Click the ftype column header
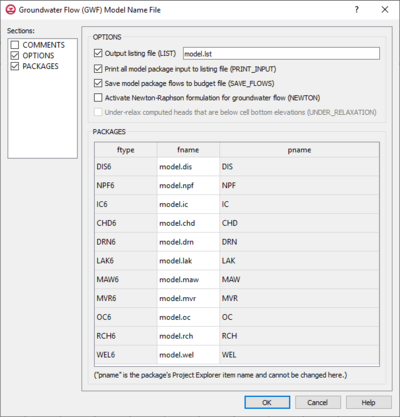This screenshot has height=417, width=400. point(126,150)
